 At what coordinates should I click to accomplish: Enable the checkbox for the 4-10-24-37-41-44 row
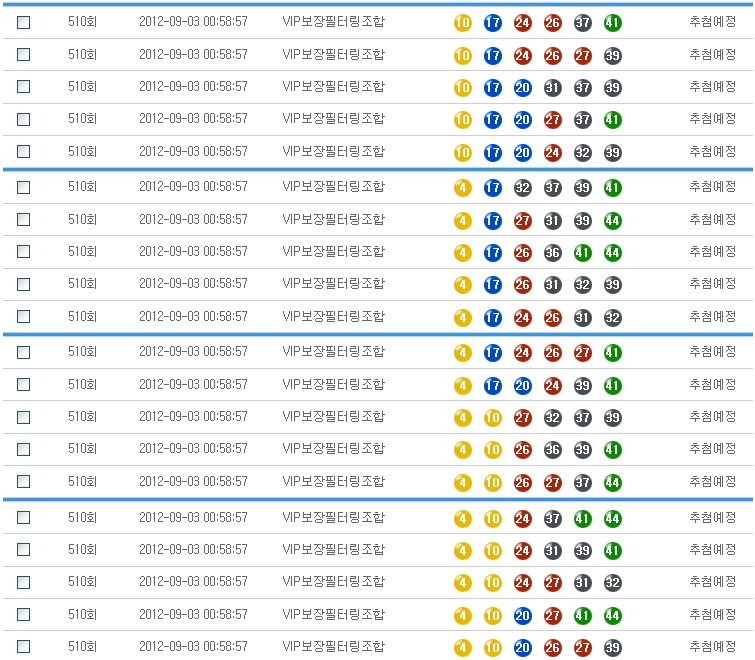click(24, 517)
